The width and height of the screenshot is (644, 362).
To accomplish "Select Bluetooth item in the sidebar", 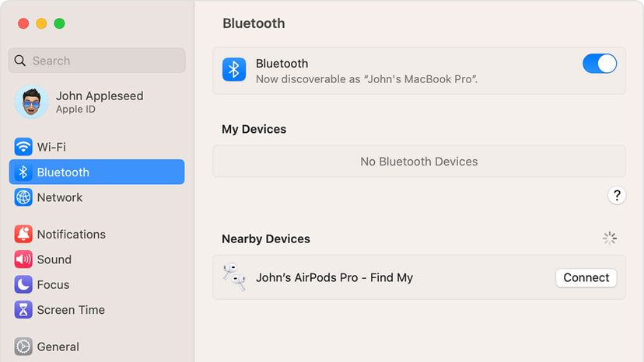I will [97, 172].
